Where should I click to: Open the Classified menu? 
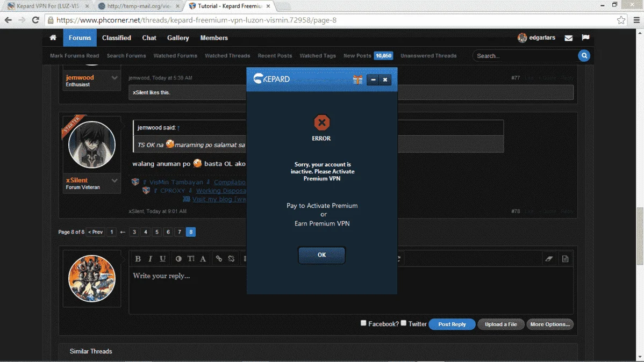pos(117,38)
